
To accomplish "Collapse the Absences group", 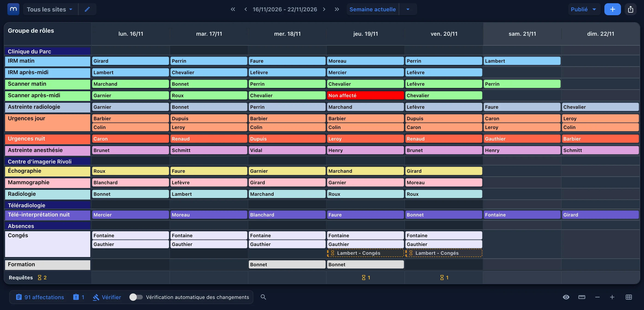I will [x=47, y=226].
